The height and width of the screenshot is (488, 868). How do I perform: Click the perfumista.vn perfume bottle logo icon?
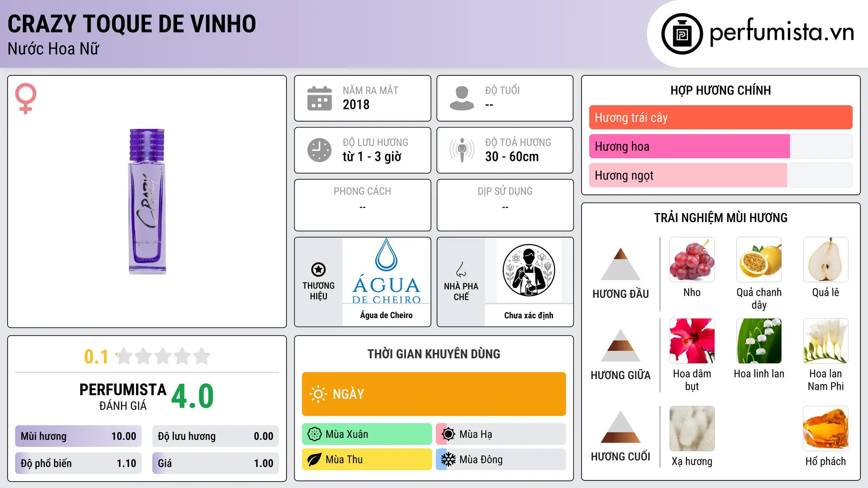[682, 34]
